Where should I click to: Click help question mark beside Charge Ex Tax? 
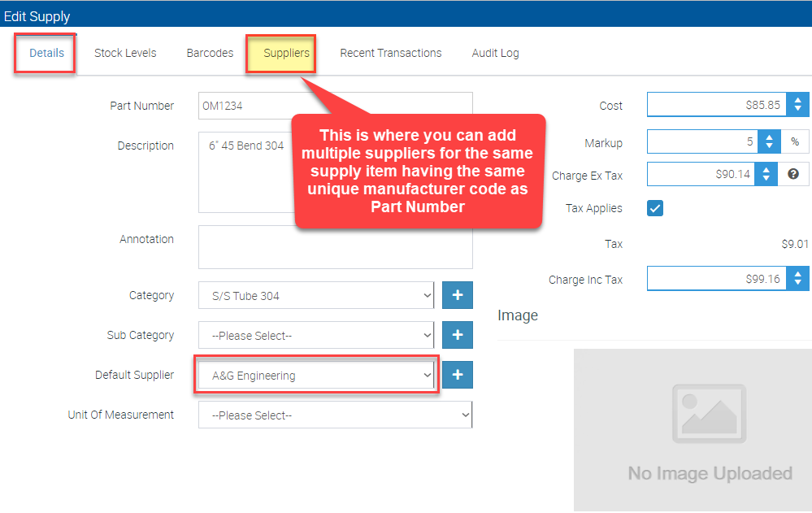[793, 174]
